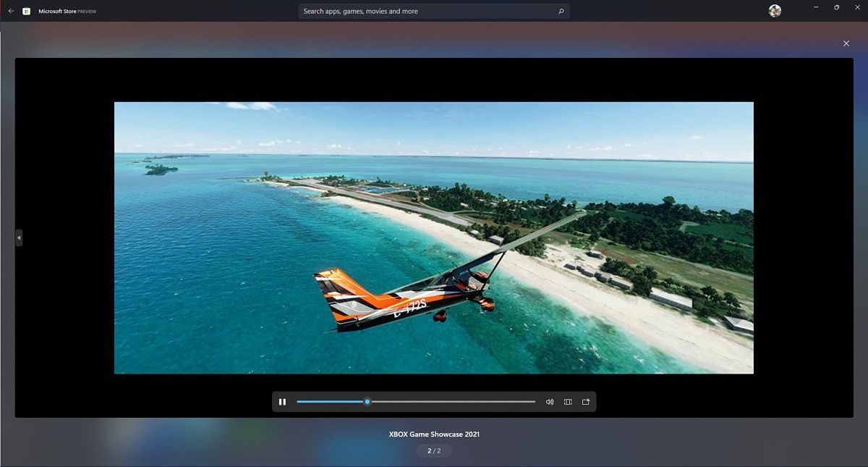Viewport: 868px width, 467px height.
Task: Close the Microsoft Store window
Action: 856,7
